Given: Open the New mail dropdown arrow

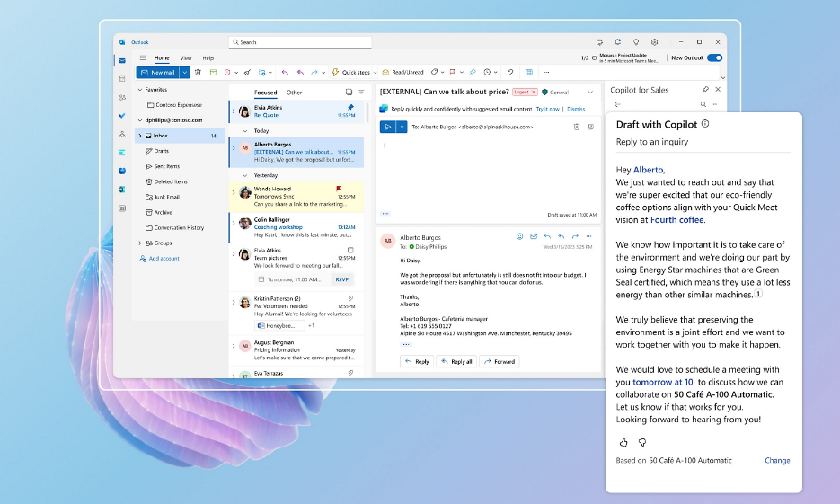Looking at the screenshot, I should [185, 72].
